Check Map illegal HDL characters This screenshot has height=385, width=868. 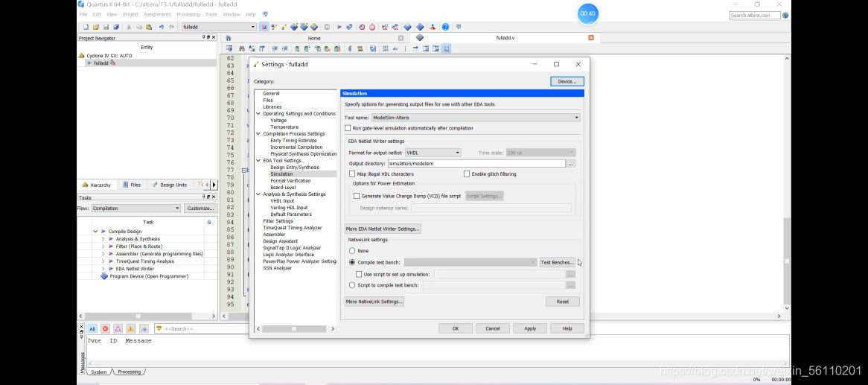coord(352,174)
